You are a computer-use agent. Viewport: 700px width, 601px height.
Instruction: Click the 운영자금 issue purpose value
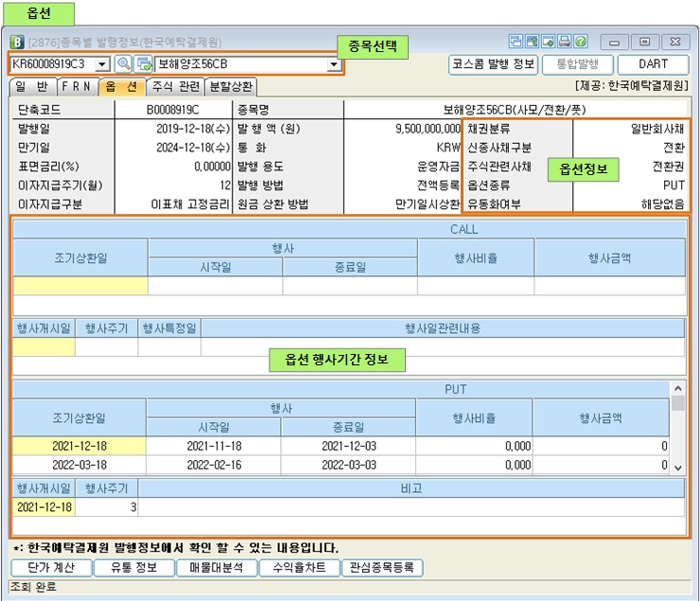(438, 167)
